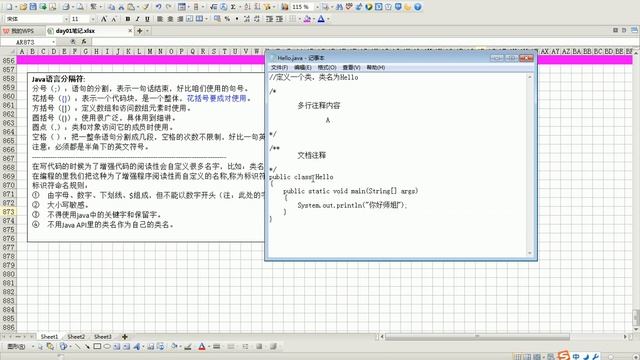This screenshot has width=640, height=360.
Task: Click the spreadsheet horizontal scrollbar
Action: [x=477, y=337]
